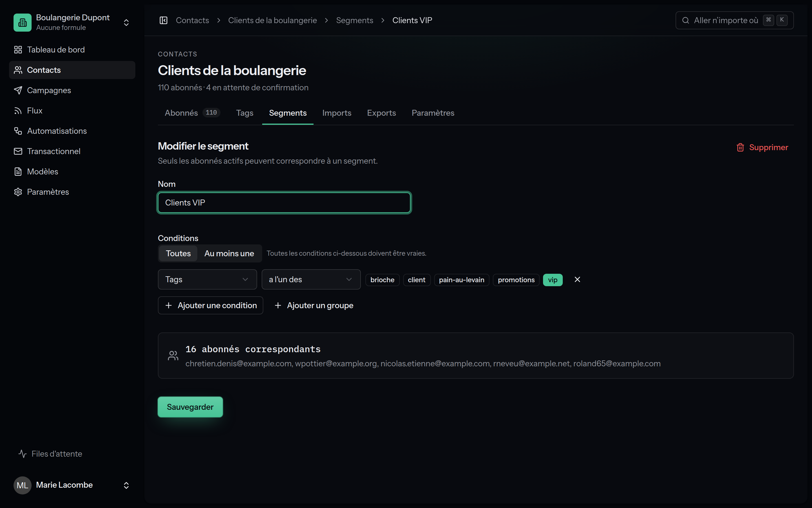Expand the Boulangerie Dupont workspace switcher

pos(126,23)
